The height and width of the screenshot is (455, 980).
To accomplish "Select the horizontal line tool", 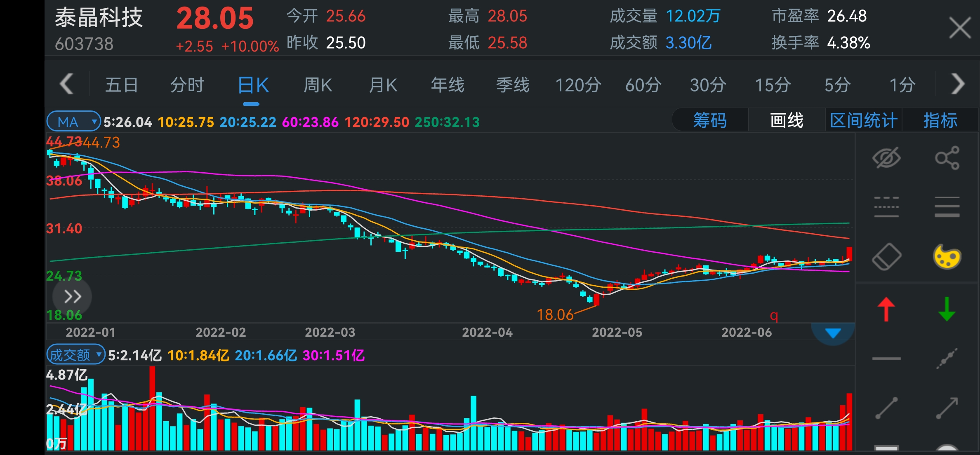I will point(886,359).
